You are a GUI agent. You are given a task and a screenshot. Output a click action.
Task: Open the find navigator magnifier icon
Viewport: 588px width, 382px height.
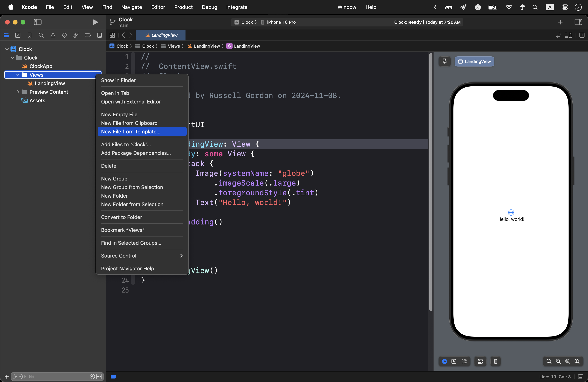[x=41, y=35]
